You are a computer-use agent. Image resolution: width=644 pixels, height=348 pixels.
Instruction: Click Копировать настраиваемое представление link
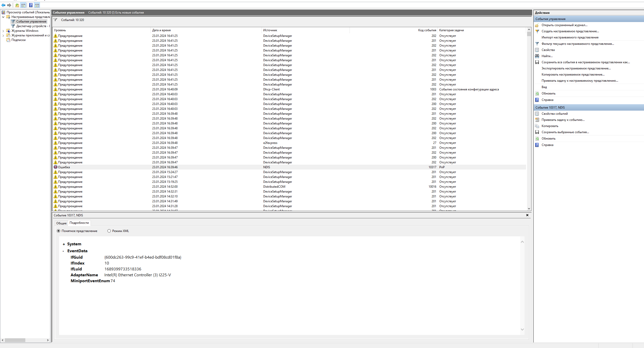[x=573, y=75]
